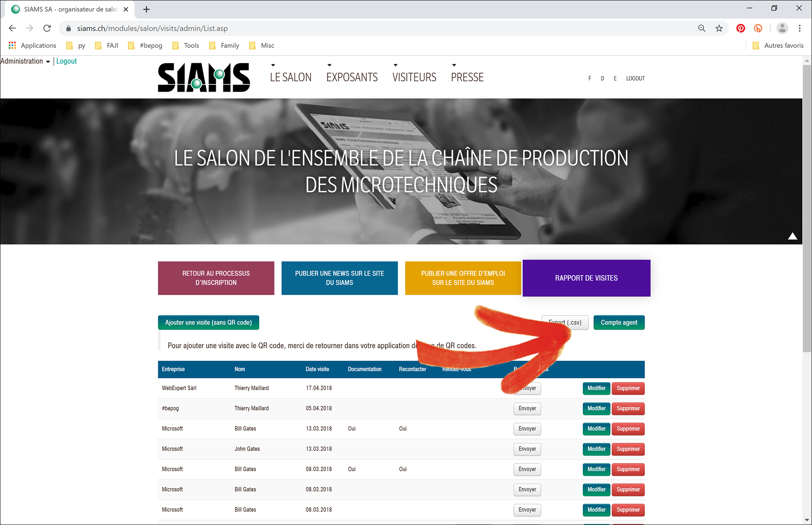Click the browser forward arrow
The height and width of the screenshot is (525, 812).
pos(30,28)
